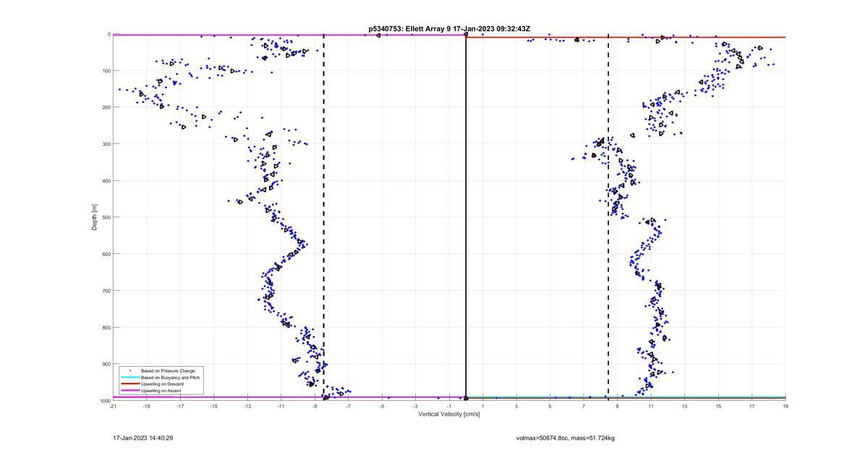Click the '500' depth tick label
The width and height of the screenshot is (868, 450).
106,217
